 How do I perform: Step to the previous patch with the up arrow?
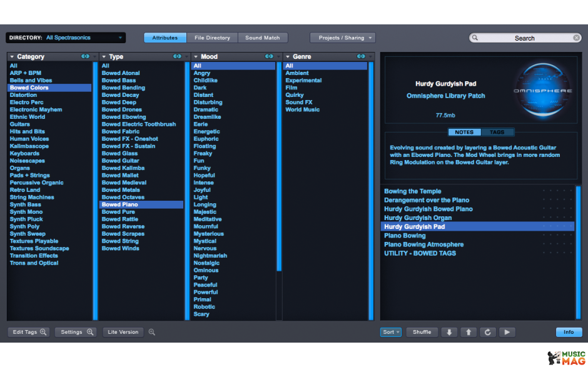(x=469, y=332)
